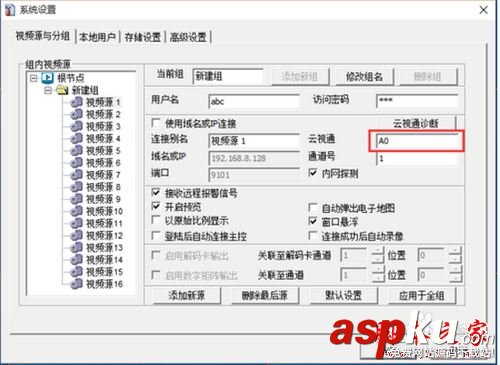The height and width of the screenshot is (365, 500).
Task: Click the camera icon of 视频源 1
Action: pos(77,102)
